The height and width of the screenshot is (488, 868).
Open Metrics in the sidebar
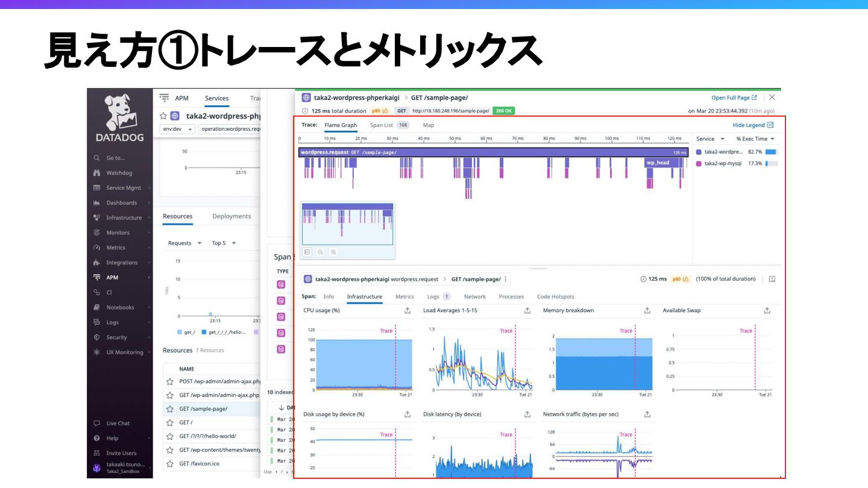coord(116,248)
